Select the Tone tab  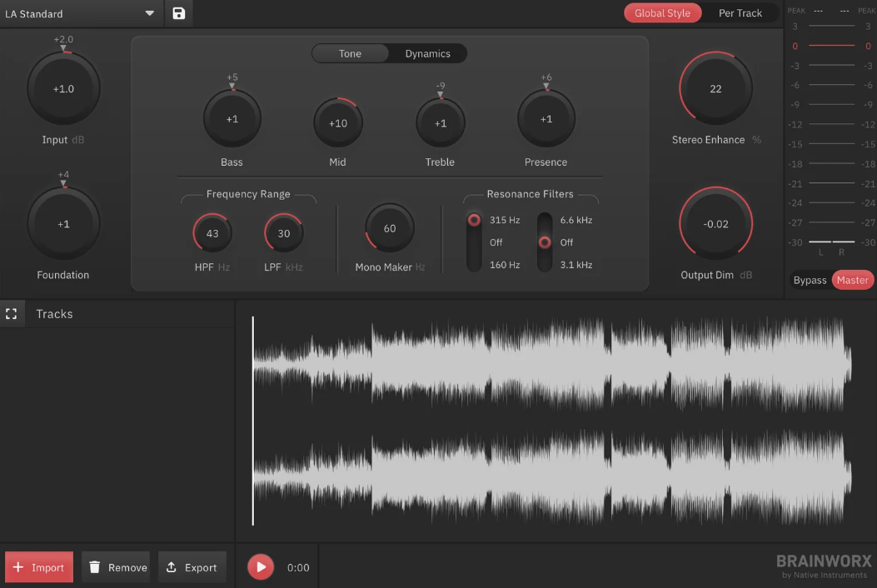click(351, 52)
